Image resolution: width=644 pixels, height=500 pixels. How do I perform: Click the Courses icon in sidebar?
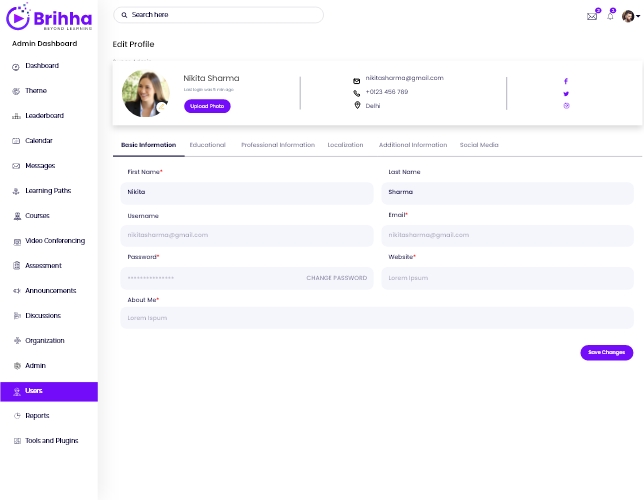(x=17, y=216)
